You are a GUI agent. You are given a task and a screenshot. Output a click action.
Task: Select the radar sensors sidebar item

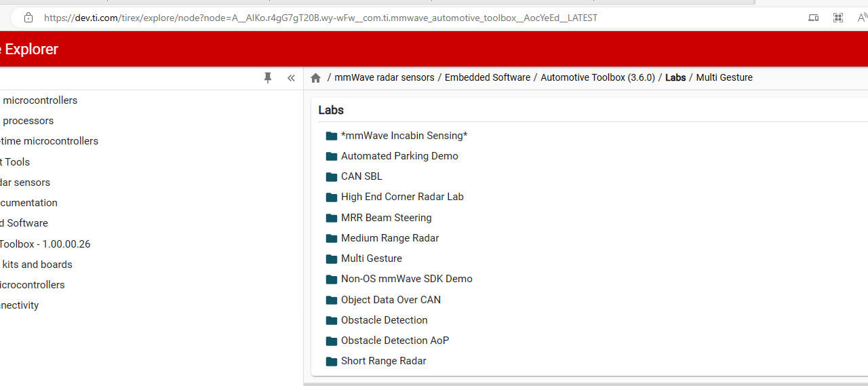[25, 182]
